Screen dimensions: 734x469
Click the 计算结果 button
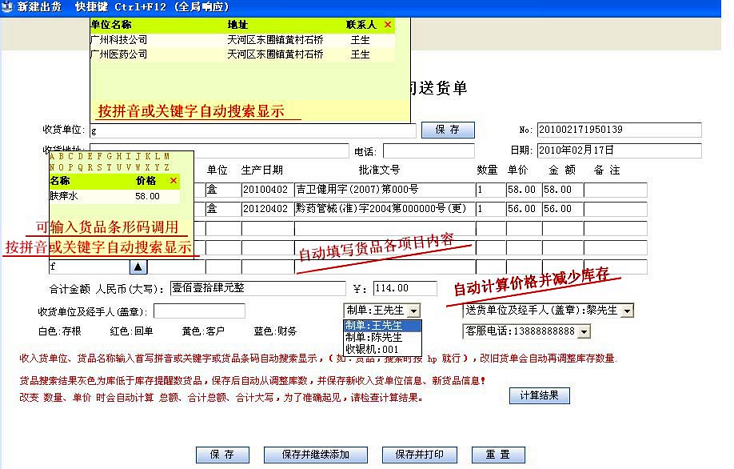pyautogui.click(x=539, y=396)
